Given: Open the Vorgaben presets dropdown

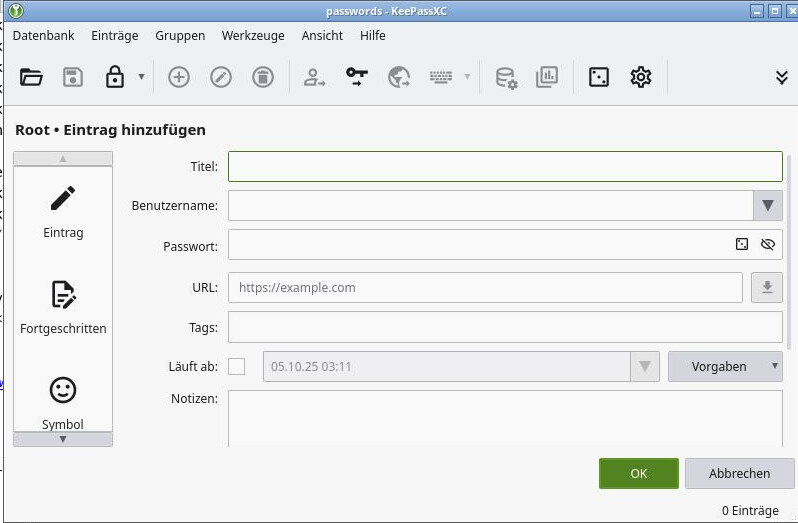Looking at the screenshot, I should (724, 366).
